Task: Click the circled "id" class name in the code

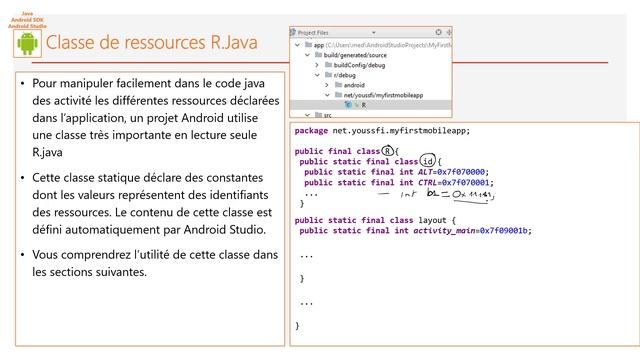Action: coord(427,161)
